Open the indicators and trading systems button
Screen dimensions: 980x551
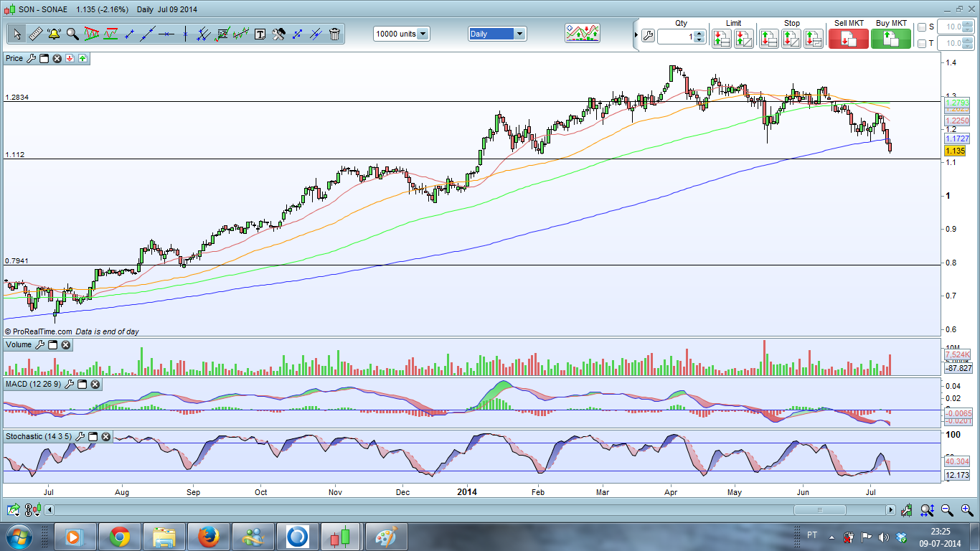click(x=582, y=33)
